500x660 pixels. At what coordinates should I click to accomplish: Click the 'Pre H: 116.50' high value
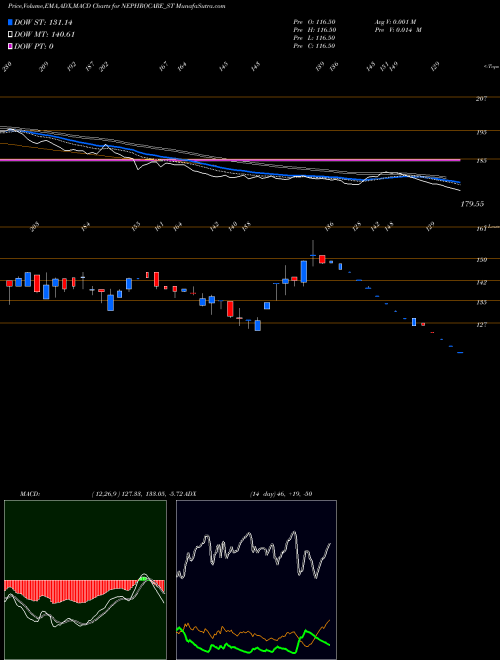click(314, 30)
